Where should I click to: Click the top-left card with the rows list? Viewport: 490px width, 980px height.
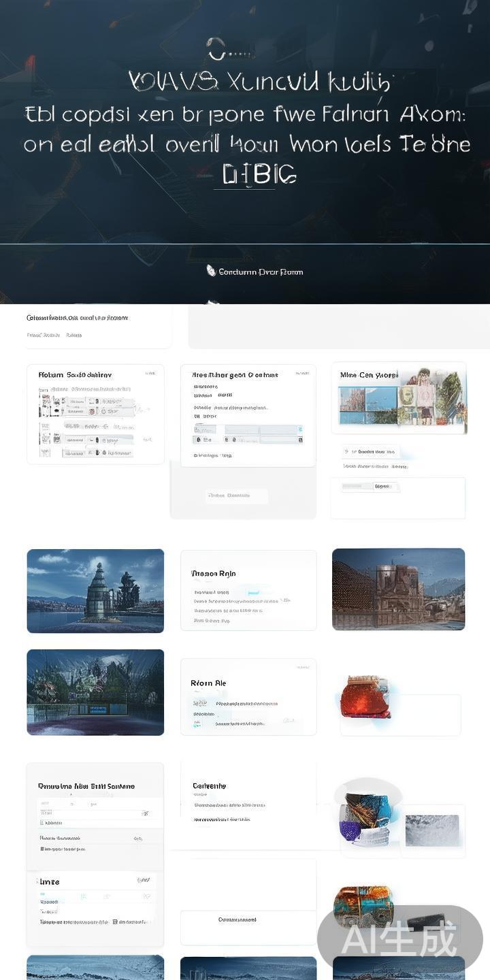point(95,414)
